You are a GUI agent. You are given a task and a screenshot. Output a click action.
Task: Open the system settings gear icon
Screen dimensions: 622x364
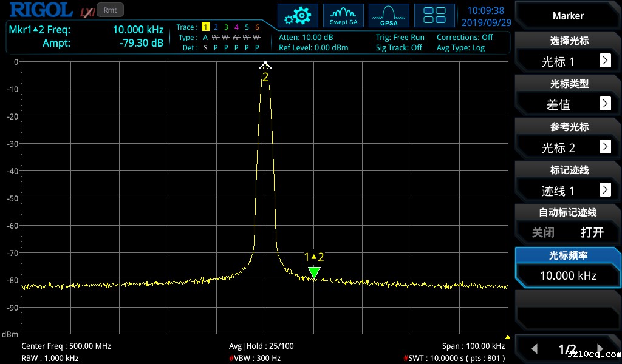pos(298,16)
